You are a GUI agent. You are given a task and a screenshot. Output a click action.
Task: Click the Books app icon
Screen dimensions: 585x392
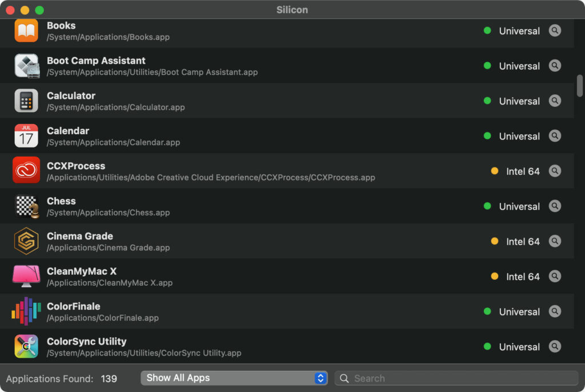(x=26, y=31)
